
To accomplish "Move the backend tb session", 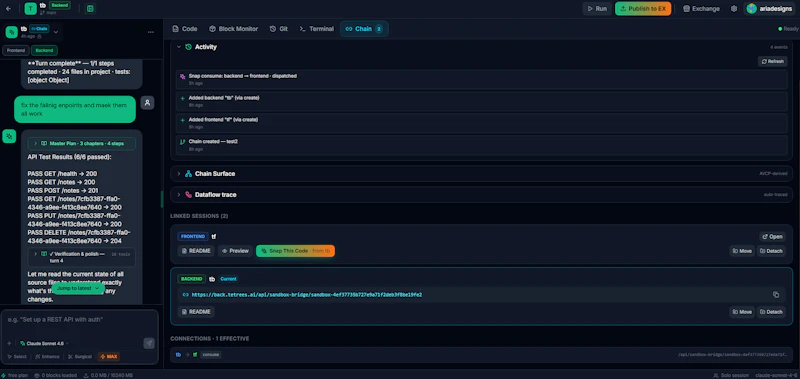I will 742,312.
